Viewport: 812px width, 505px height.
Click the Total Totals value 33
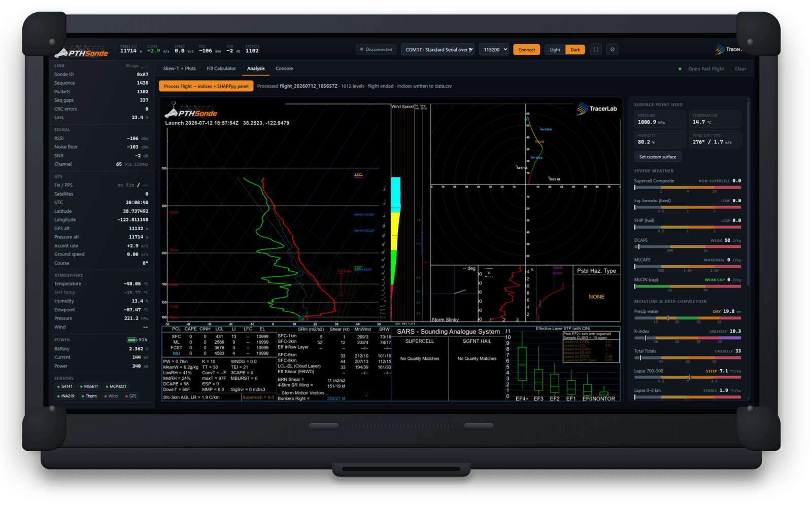pyautogui.click(x=738, y=351)
